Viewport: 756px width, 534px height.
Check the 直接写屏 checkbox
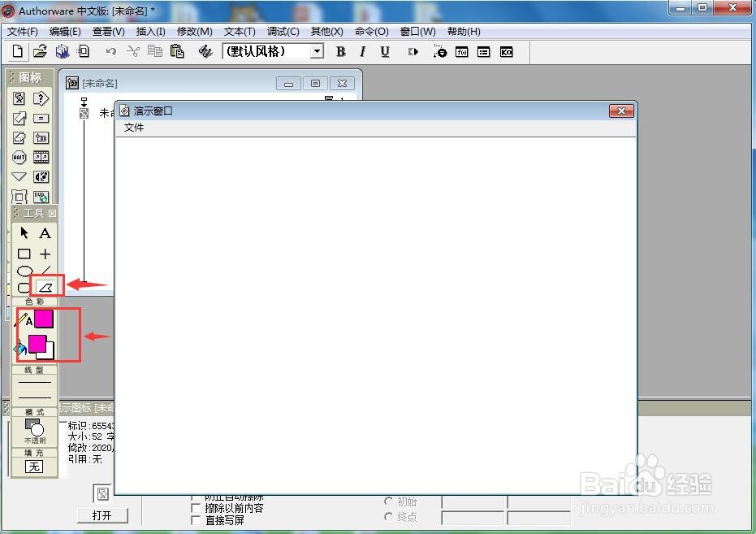[196, 520]
